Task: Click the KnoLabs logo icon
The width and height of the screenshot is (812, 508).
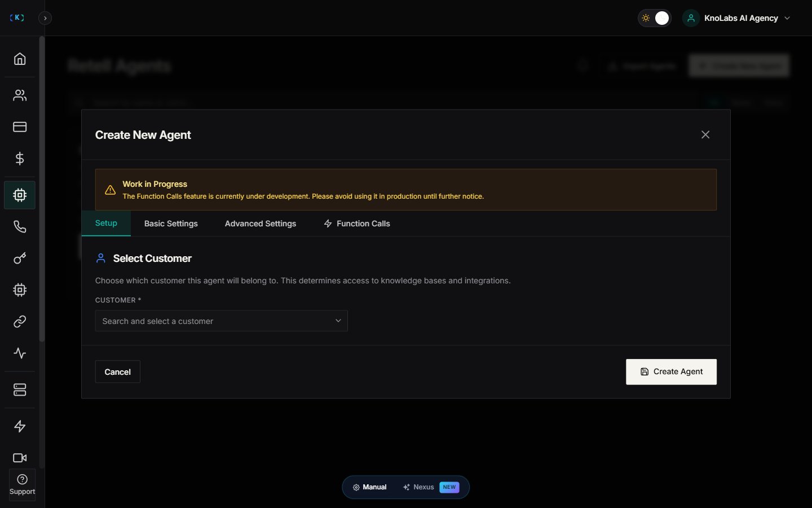Action: point(17,18)
